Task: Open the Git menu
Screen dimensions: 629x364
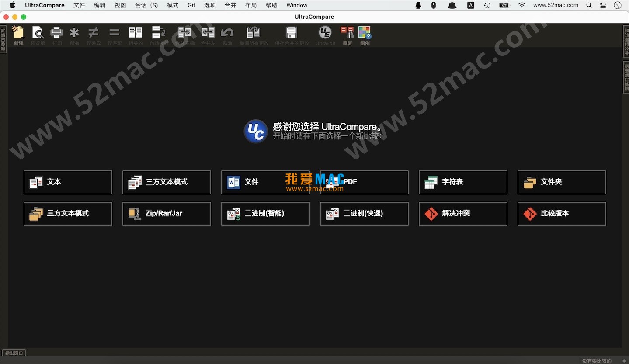Action: (191, 5)
